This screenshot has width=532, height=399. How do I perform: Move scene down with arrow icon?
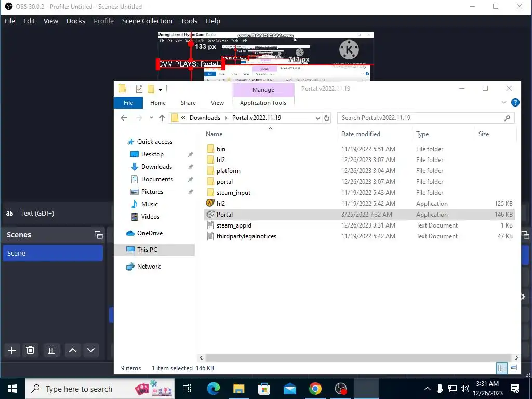(91, 350)
